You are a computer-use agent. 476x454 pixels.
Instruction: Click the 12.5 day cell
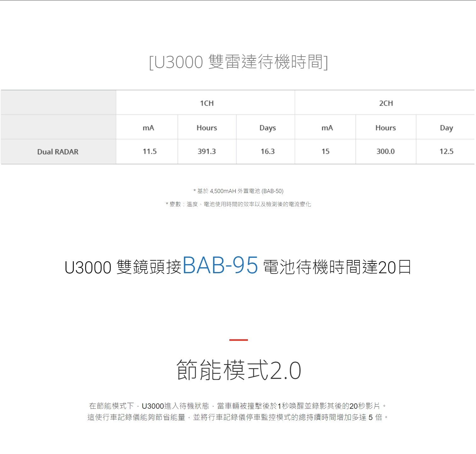pyautogui.click(x=446, y=151)
